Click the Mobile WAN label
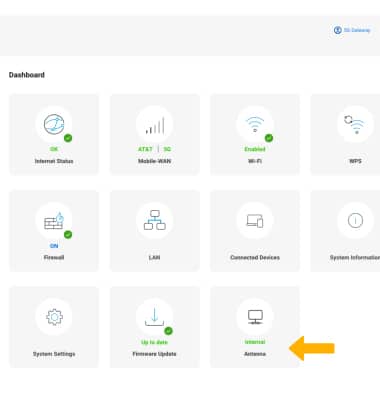 point(155,161)
